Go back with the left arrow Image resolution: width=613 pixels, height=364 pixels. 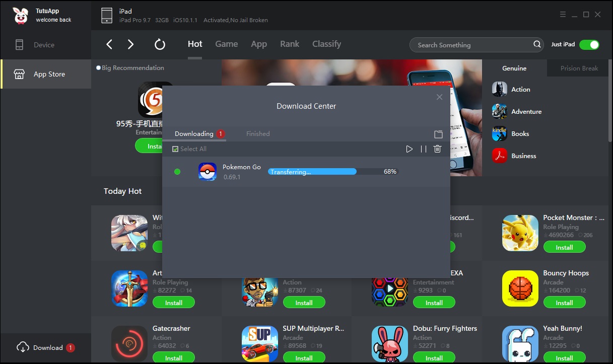109,44
